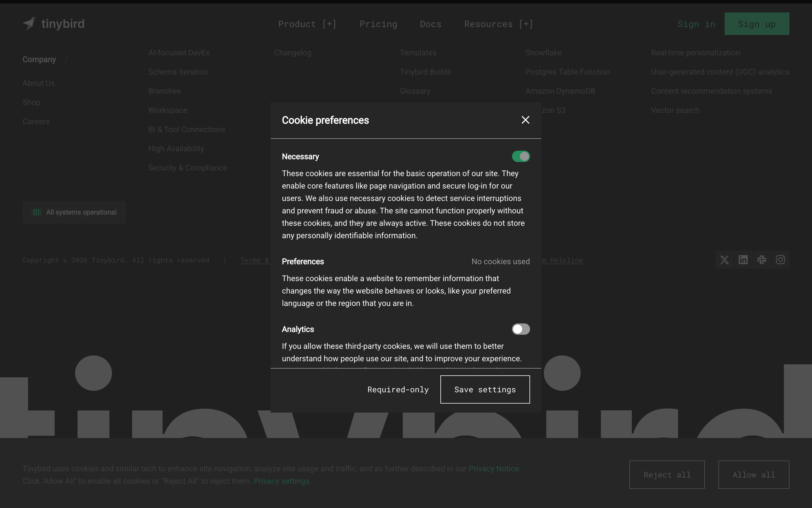The width and height of the screenshot is (812, 508).
Task: Open BI & Tool Connections link
Action: (x=187, y=129)
